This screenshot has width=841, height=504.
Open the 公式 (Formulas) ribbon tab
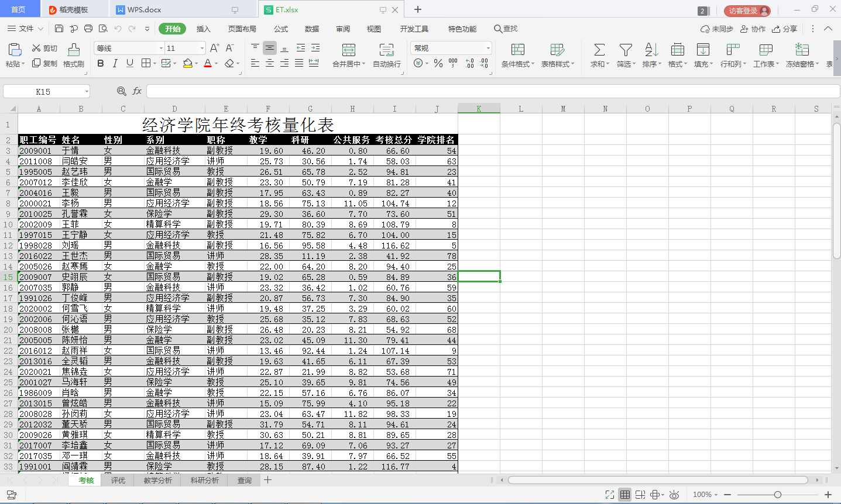pyautogui.click(x=281, y=29)
